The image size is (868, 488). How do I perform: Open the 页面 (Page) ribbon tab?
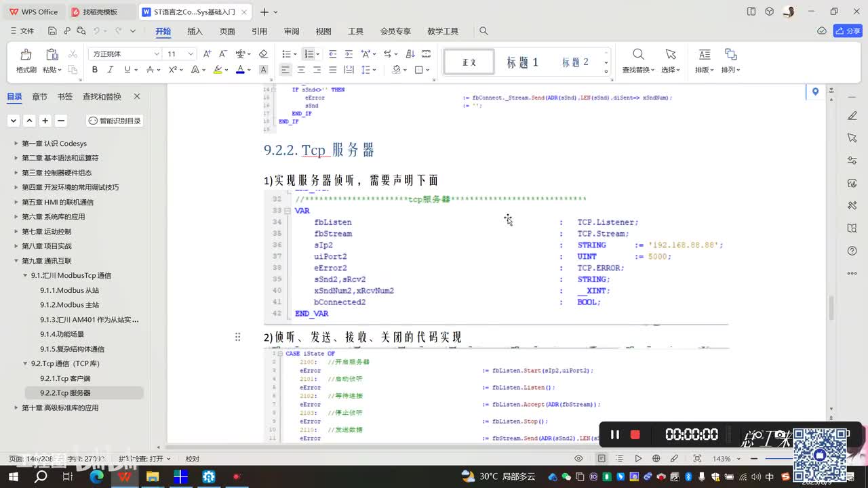pyautogui.click(x=227, y=31)
